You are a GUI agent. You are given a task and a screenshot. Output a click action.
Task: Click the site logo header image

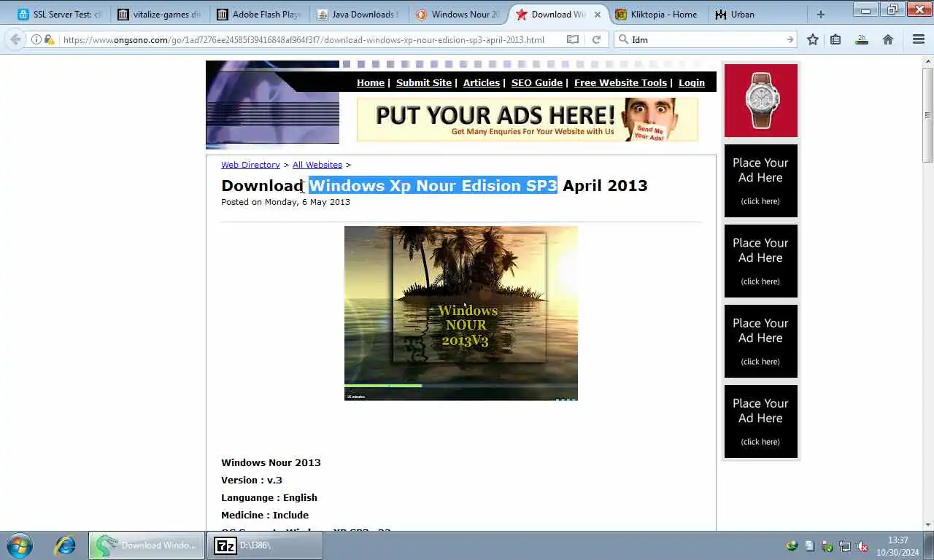click(x=273, y=104)
